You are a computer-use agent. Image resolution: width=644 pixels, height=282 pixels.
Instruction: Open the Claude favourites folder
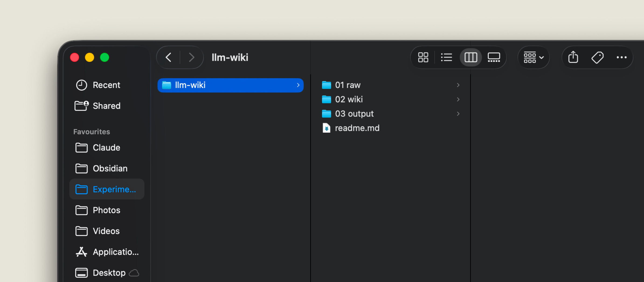click(106, 147)
